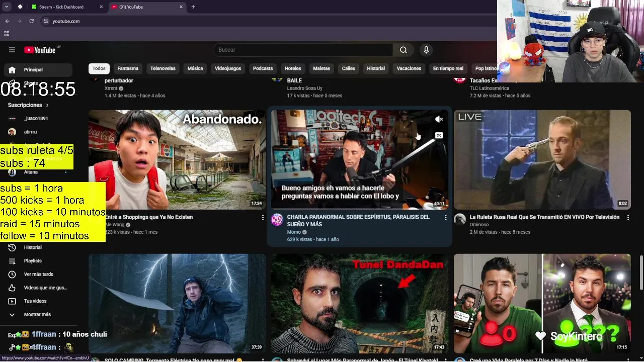Click the YouTube logo
This screenshot has height=362, width=644.
coord(40,50)
